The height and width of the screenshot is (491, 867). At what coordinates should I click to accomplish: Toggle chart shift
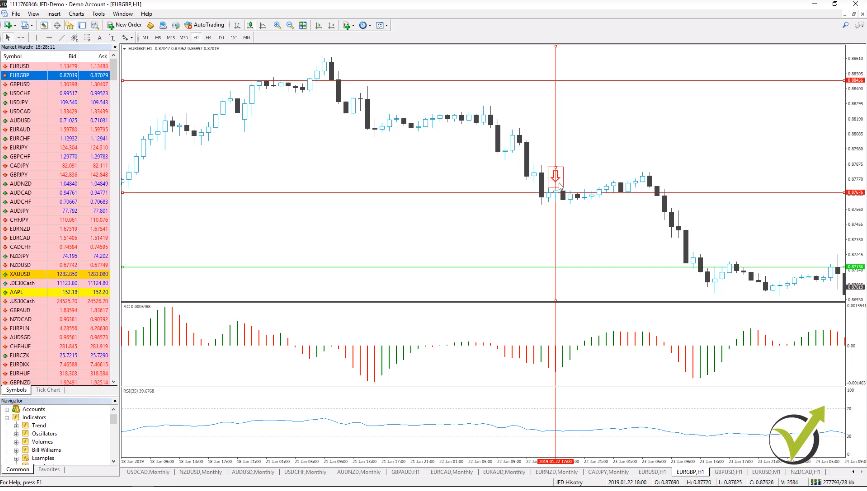331,25
